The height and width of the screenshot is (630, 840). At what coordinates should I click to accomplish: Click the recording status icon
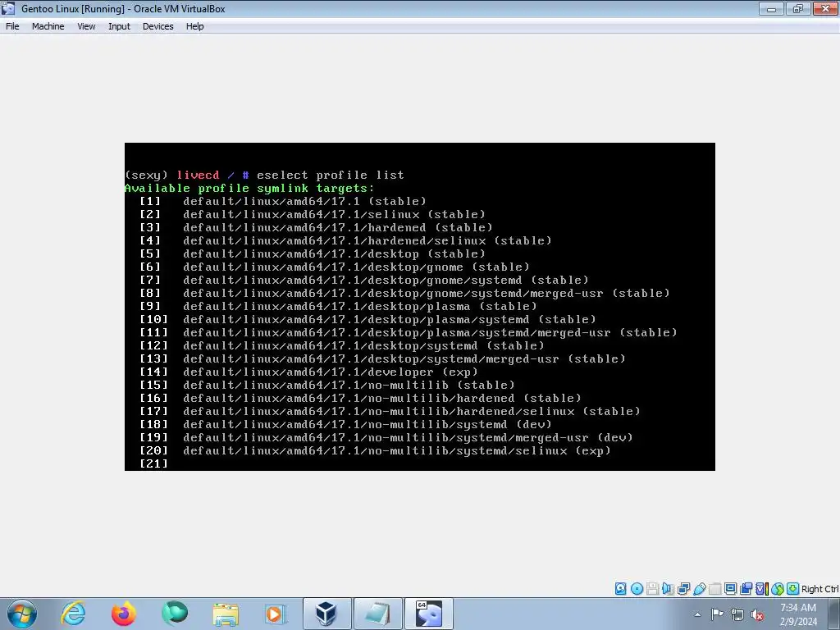[746, 589]
